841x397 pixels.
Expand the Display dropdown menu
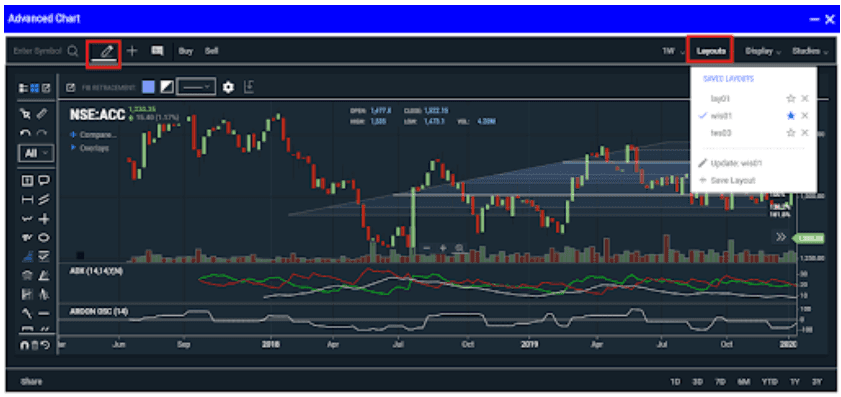[x=763, y=52]
